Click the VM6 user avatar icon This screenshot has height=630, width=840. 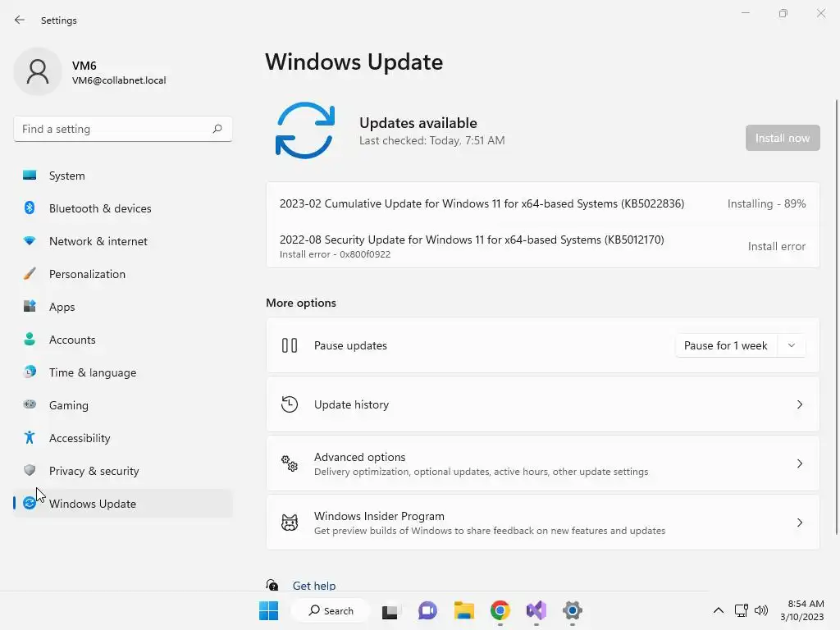click(38, 72)
